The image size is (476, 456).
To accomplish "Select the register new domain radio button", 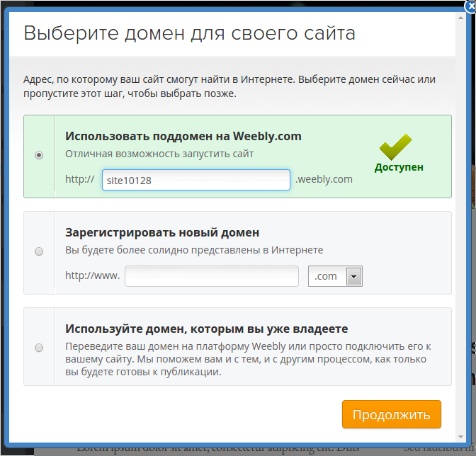I will (39, 251).
